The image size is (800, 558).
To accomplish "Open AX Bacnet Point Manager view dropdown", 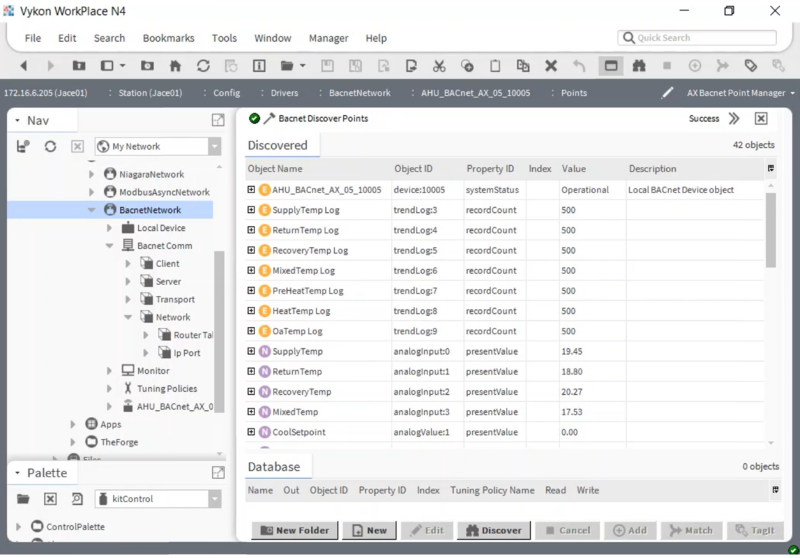I will tap(792, 93).
